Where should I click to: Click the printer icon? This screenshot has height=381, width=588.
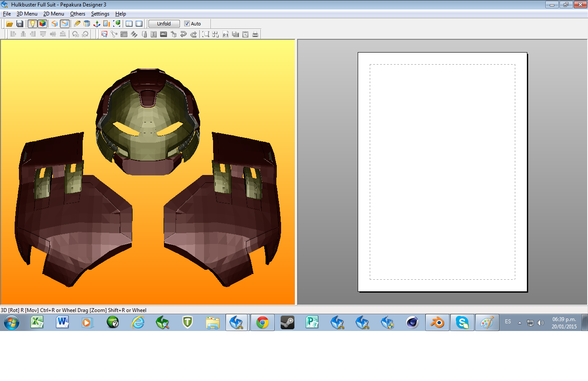[x=255, y=34]
